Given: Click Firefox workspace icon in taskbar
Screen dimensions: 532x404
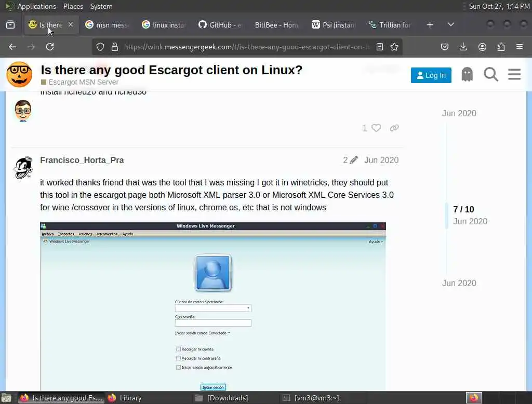Looking at the screenshot, I should click(474, 398).
